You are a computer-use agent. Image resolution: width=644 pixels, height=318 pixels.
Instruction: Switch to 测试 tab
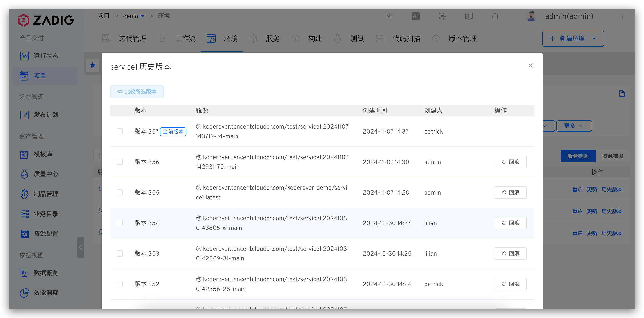click(x=349, y=38)
